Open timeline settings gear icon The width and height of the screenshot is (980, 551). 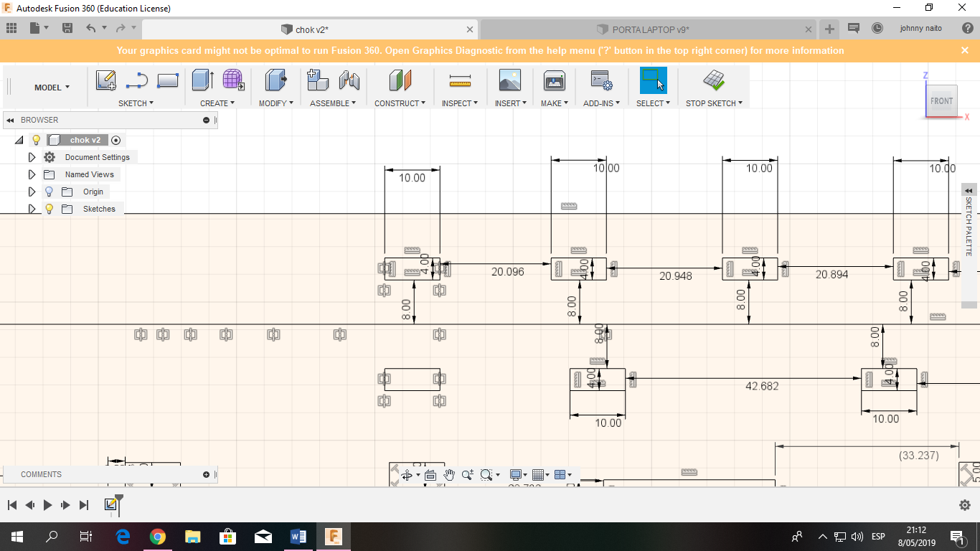tap(965, 505)
